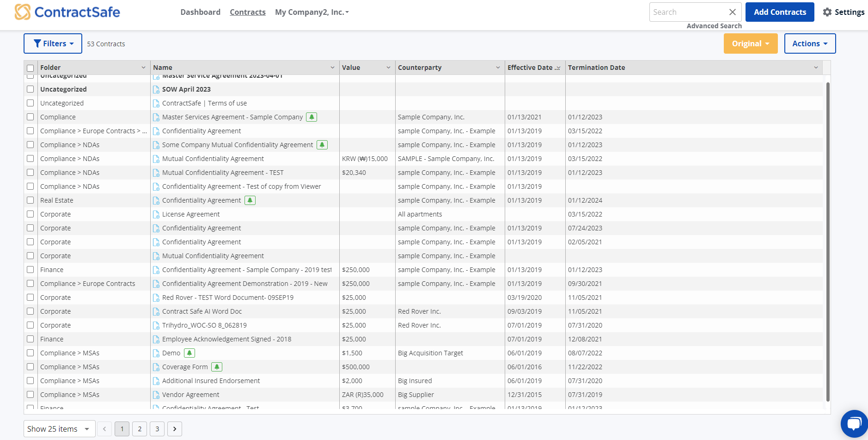Click alert bell on Some Company Mutual Confidentiality
Screen dimensions: 868x440
[322, 145]
